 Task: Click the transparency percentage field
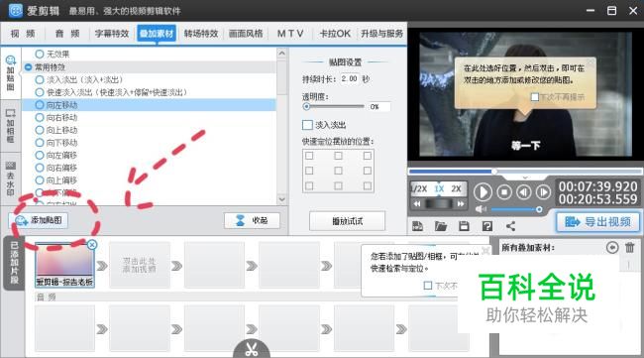[x=379, y=107]
